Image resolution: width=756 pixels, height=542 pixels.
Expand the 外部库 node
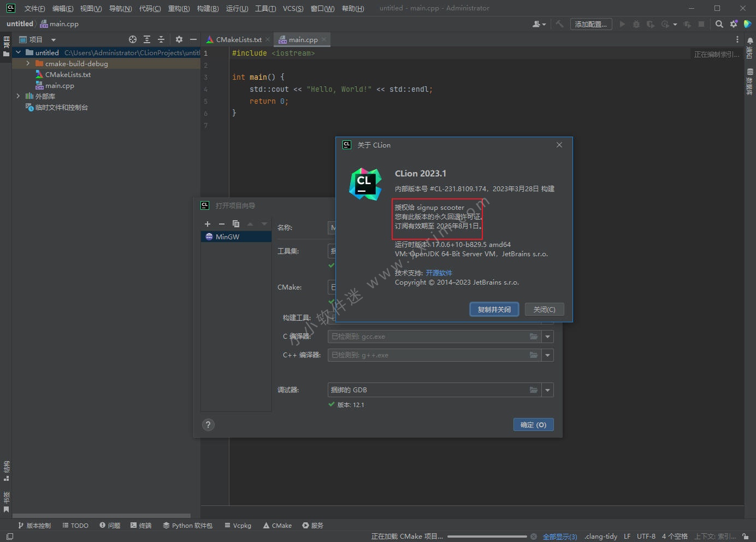pos(19,96)
